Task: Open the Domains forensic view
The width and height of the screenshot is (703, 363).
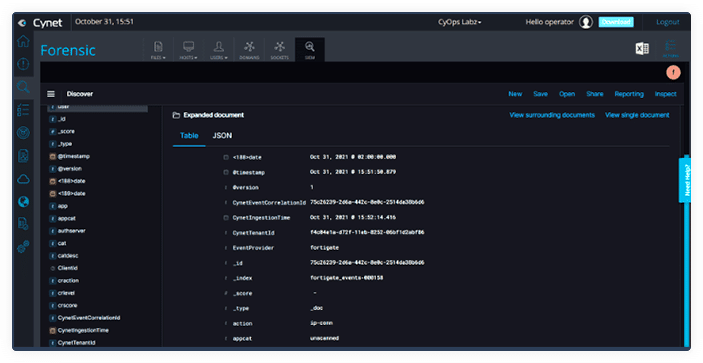Action: [x=249, y=50]
